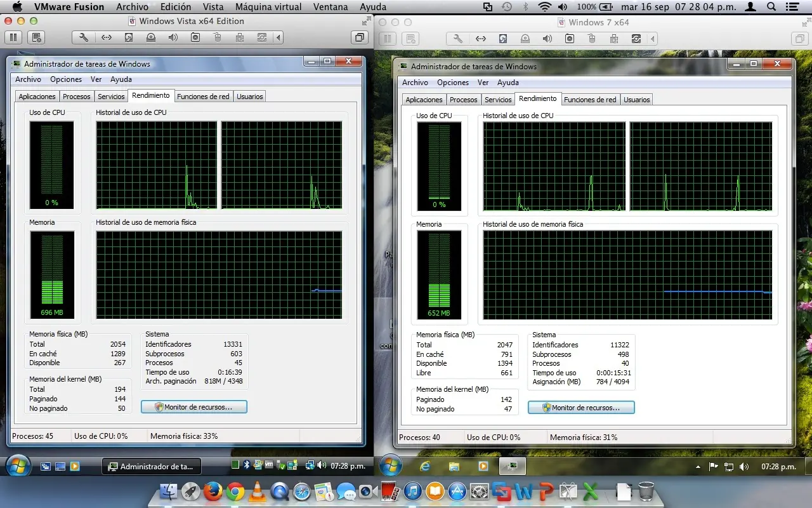Pause the Windows Vista virtual machine

point(13,37)
